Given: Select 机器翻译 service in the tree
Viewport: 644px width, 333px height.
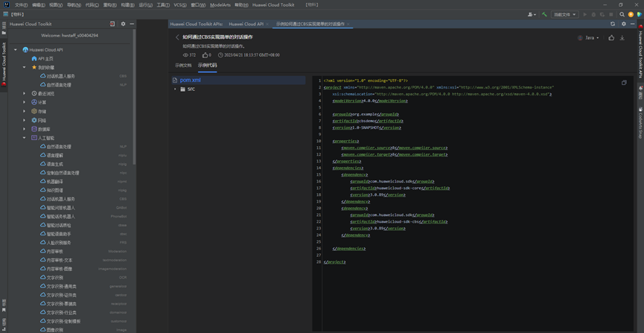Looking at the screenshot, I should click(55, 182).
